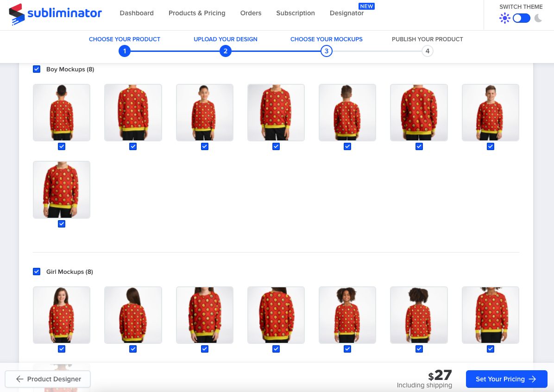Open the Orders page
Image resolution: width=554 pixels, height=392 pixels.
pos(251,13)
